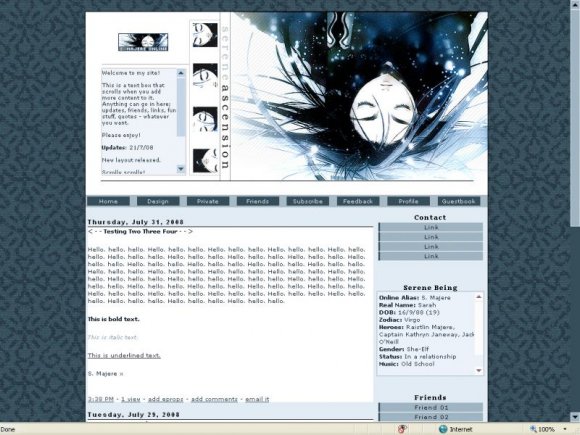This screenshot has height=435, width=580.
Task: Click the browser vertical scrollbar thumb
Action: pos(575,118)
